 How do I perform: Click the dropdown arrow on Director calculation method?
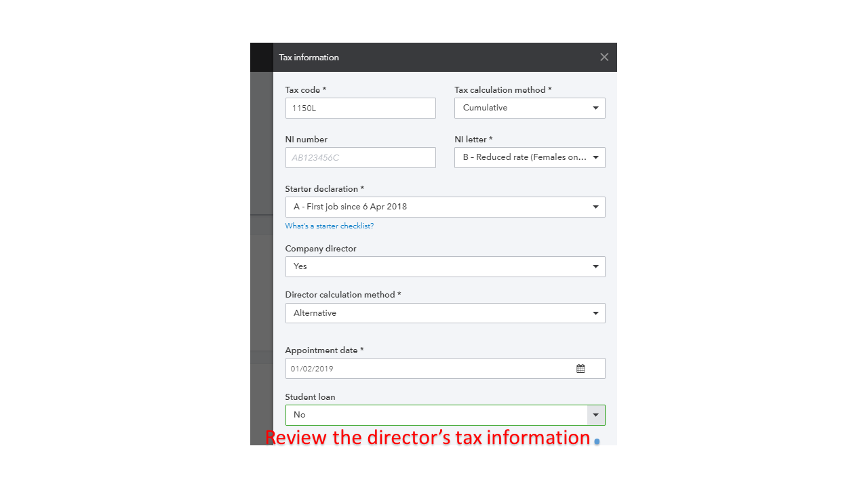595,312
